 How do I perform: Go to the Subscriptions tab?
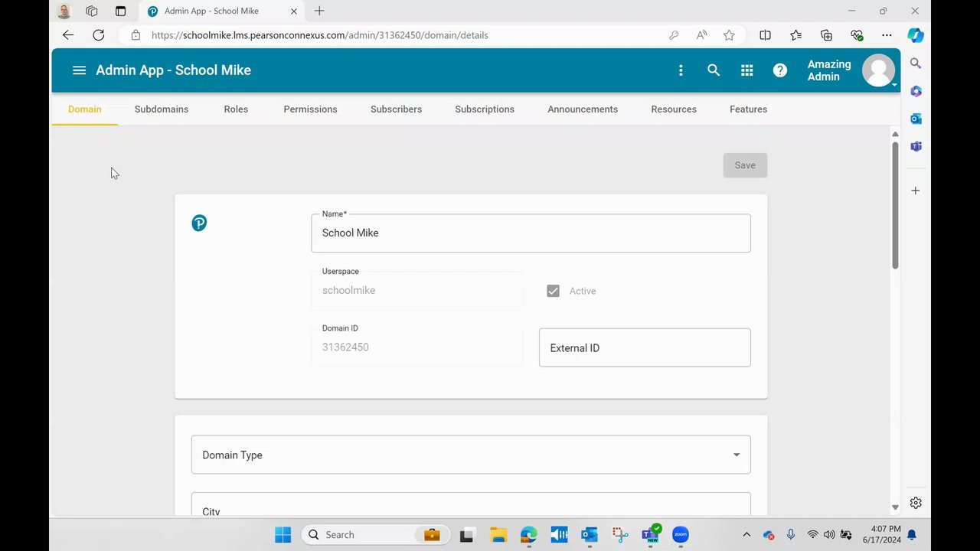[485, 109]
